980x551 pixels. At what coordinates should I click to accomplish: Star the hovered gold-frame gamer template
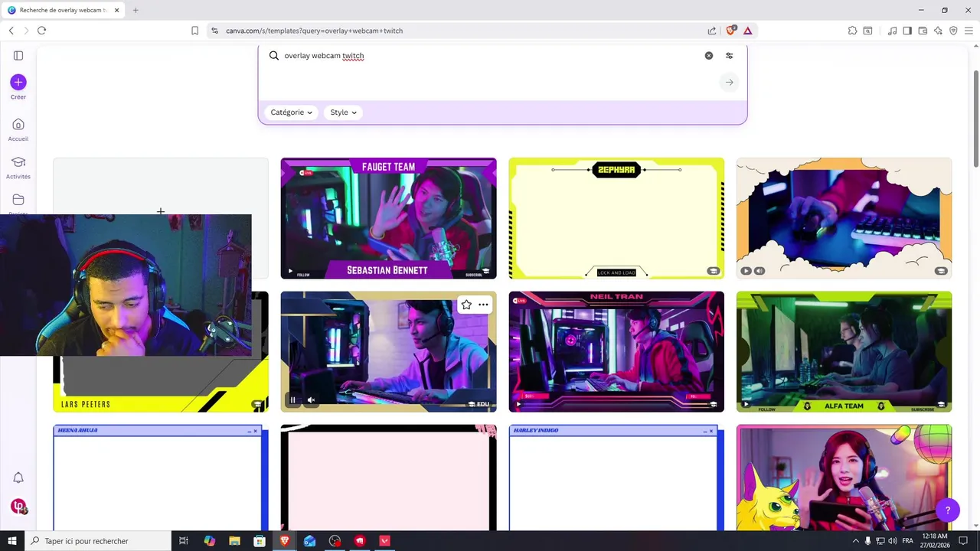point(466,305)
